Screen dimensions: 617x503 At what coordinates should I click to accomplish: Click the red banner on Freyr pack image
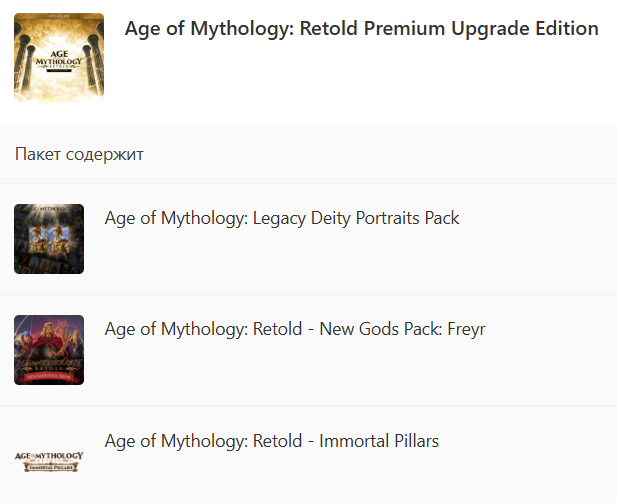(49, 377)
